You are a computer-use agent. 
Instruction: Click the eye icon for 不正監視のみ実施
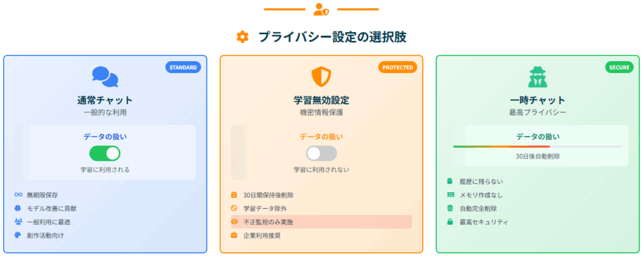[235, 222]
